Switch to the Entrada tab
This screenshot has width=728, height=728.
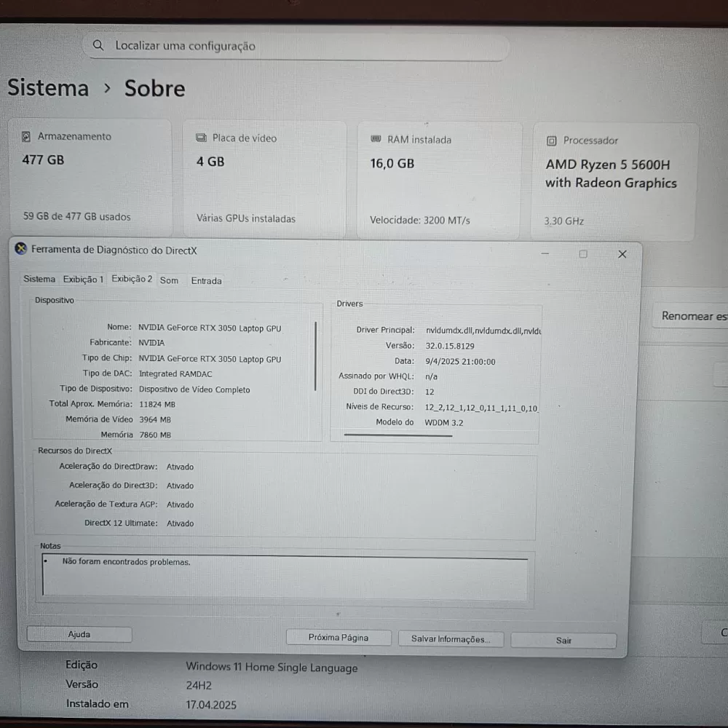(x=206, y=281)
